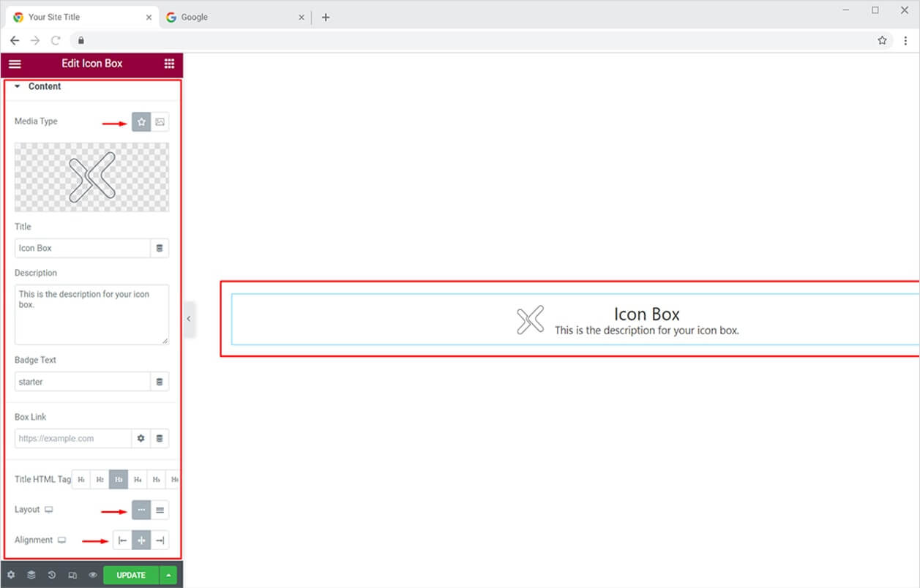Click the Box Link URL field

73,439
